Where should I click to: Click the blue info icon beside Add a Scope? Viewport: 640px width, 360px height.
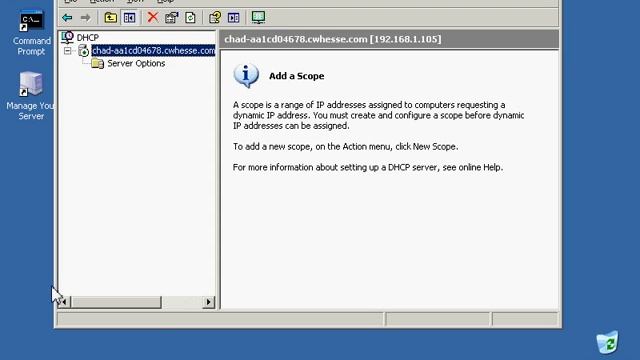click(x=246, y=76)
